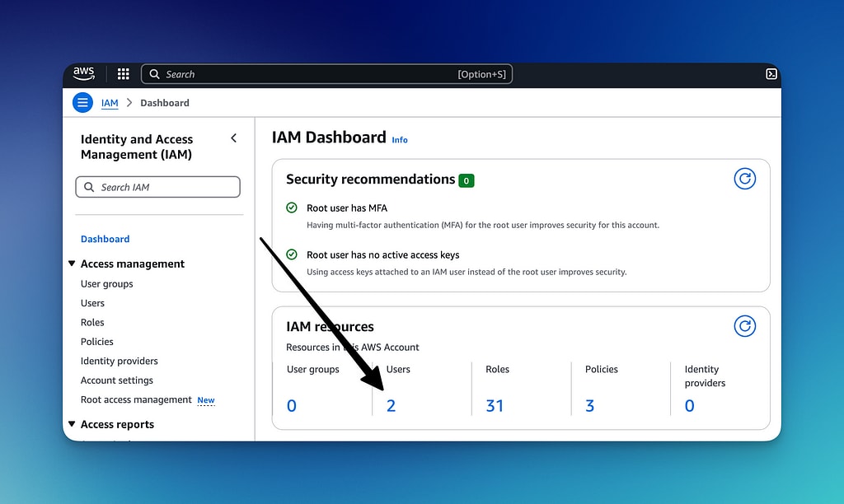Image resolution: width=844 pixels, height=504 pixels.
Task: Click the magnifier icon in top Search
Action: pyautogui.click(x=154, y=74)
